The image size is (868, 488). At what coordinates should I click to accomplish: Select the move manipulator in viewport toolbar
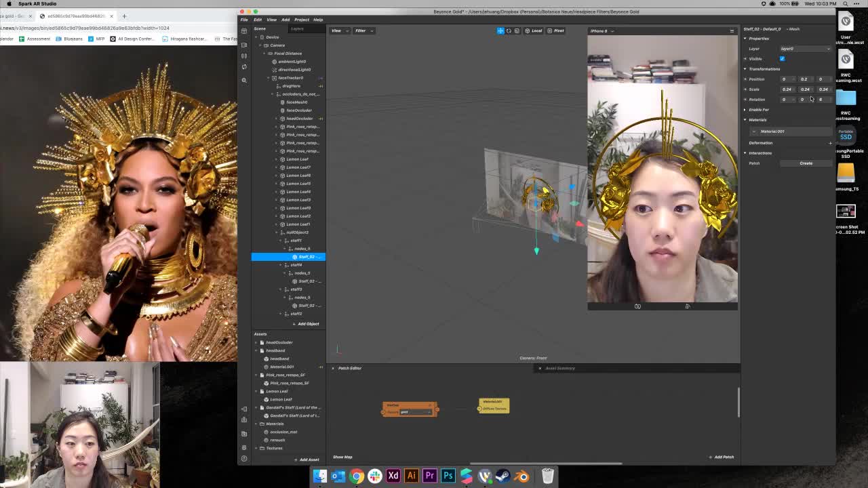500,30
